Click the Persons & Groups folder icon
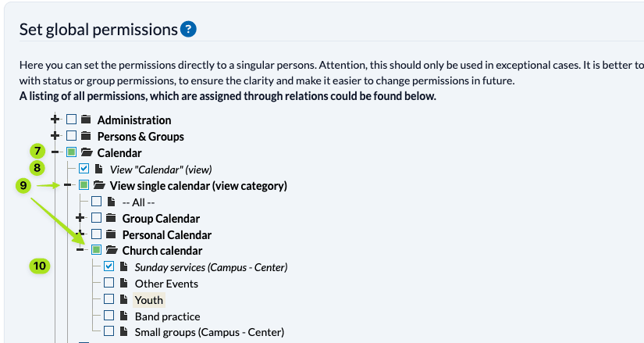Screen dimensions: 644x343 pyautogui.click(x=86, y=137)
